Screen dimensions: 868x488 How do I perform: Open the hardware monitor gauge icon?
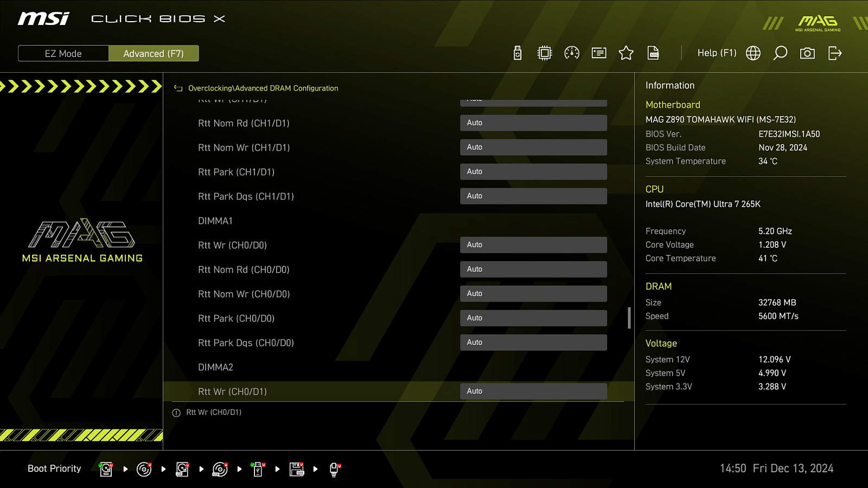pos(572,53)
